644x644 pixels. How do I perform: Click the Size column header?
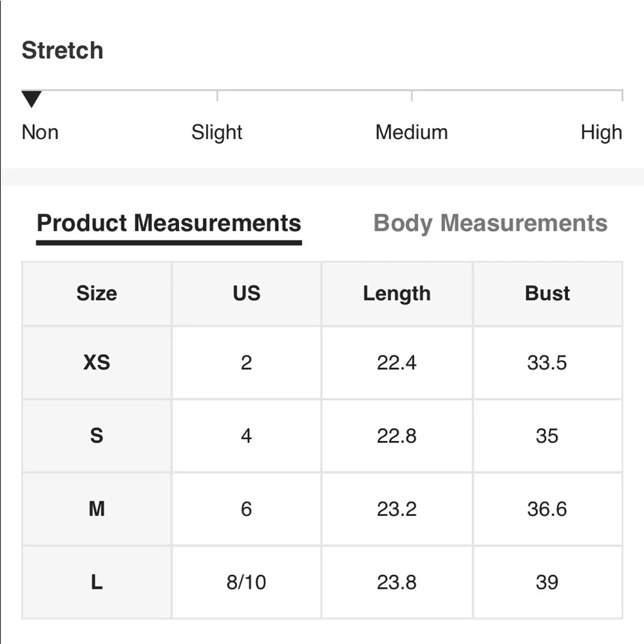coord(97,294)
